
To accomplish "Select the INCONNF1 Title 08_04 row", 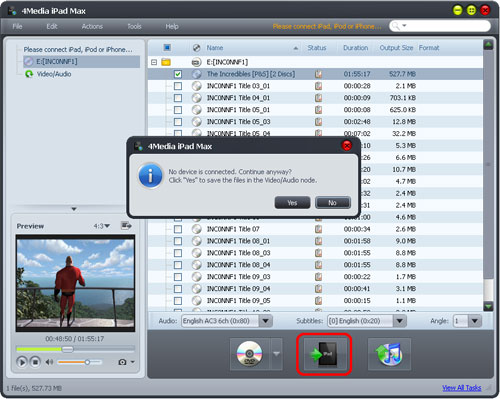I will pos(315,265).
